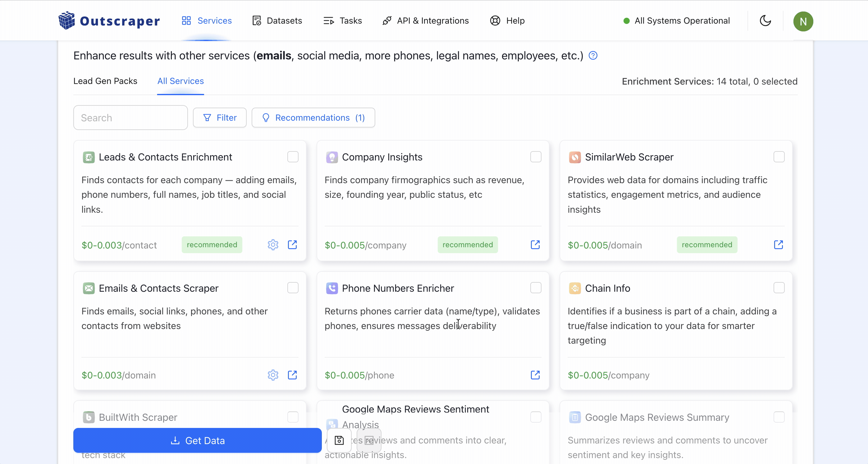Check Google Maps Reviews Summary checkbox
868x464 pixels.
pyautogui.click(x=779, y=417)
